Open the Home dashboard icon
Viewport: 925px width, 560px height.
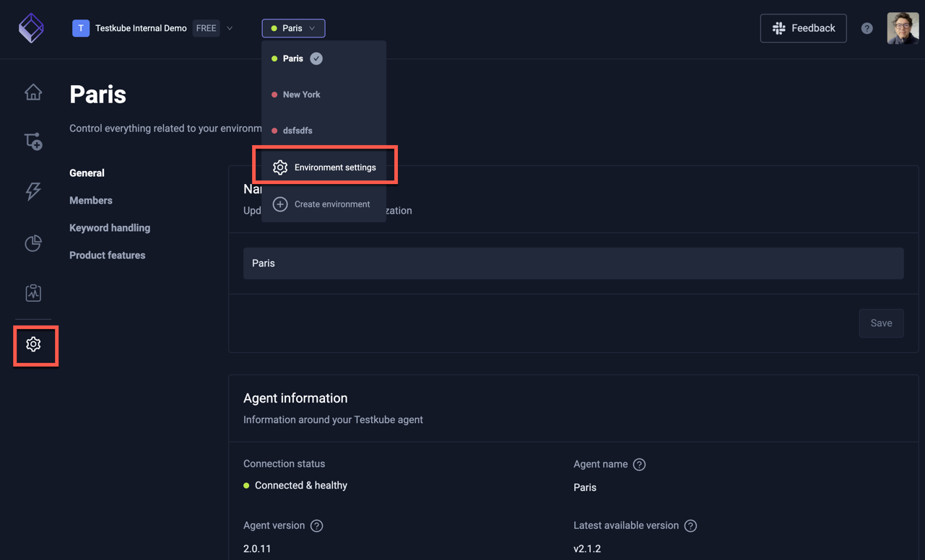coord(33,92)
